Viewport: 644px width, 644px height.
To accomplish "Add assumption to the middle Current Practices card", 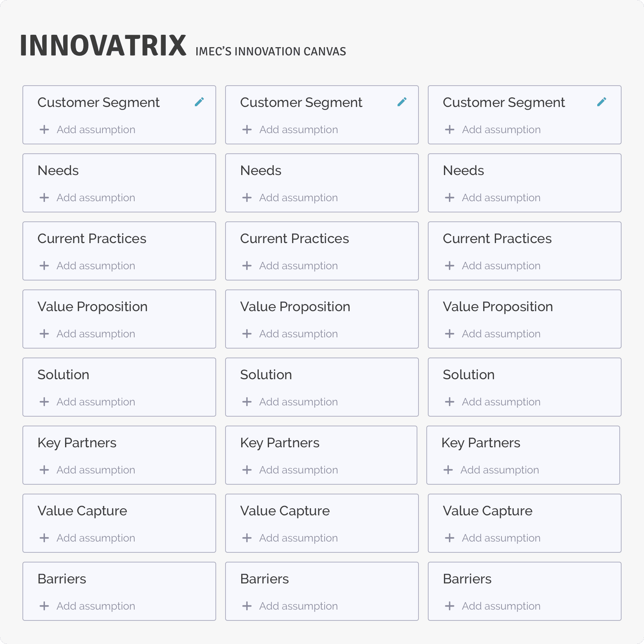I will click(x=298, y=266).
